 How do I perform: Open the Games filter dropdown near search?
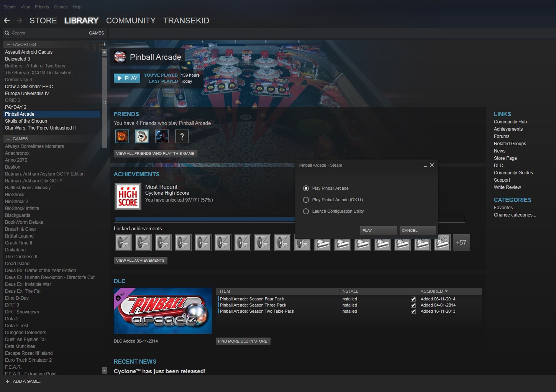[96, 33]
